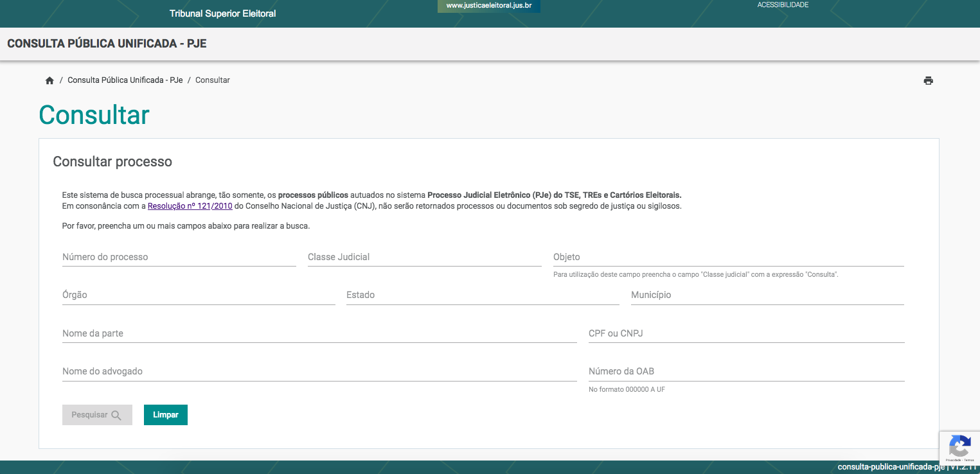Focus the Número do processo field
Screen dimensions: 980x474
[179, 257]
